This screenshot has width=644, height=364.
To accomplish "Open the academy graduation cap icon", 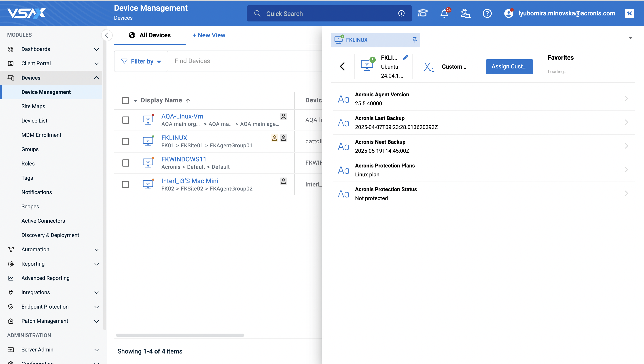I will [422, 13].
